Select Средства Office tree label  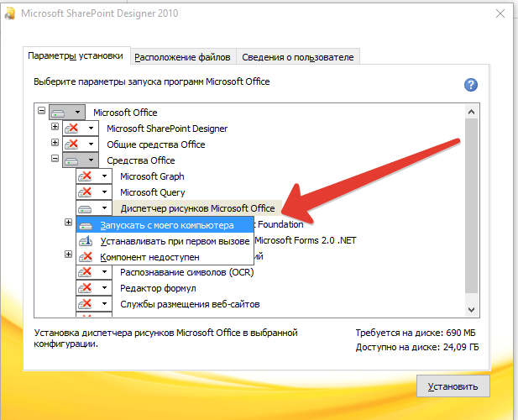141,160
